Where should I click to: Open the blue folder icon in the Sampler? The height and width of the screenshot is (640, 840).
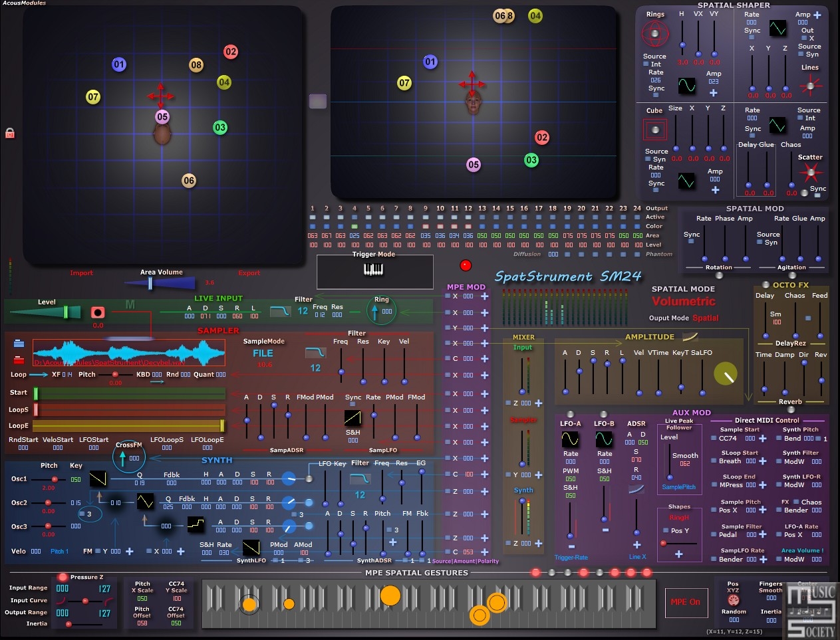click(x=19, y=344)
